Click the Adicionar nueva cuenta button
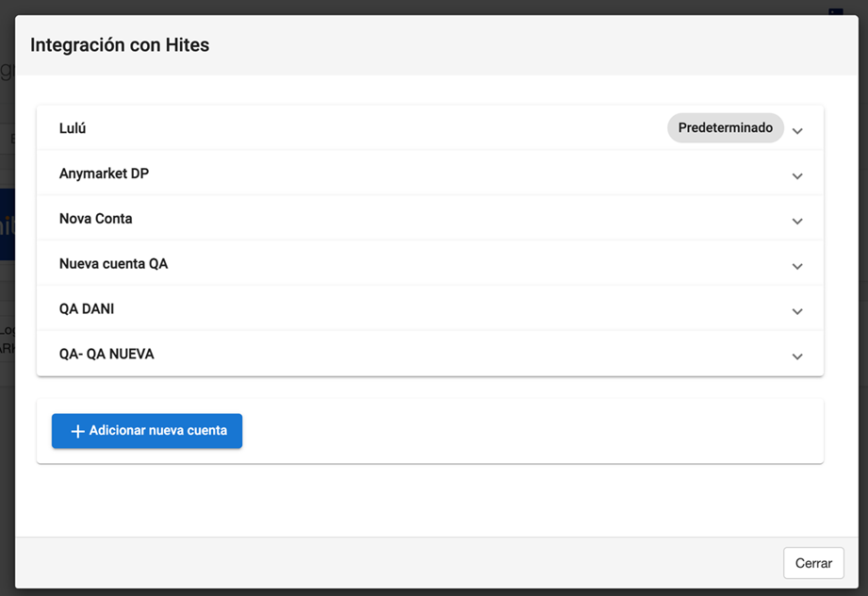Screen dimensions: 868x596 point(147,431)
